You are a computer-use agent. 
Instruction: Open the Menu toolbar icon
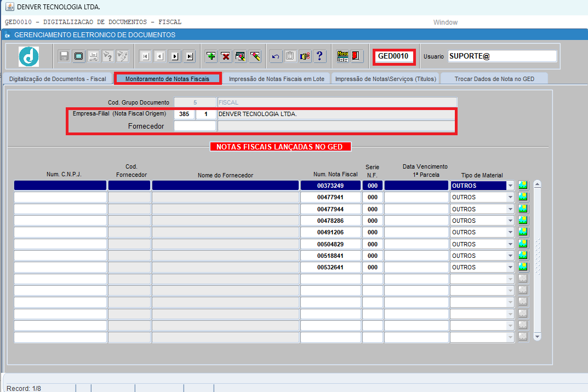click(x=342, y=56)
